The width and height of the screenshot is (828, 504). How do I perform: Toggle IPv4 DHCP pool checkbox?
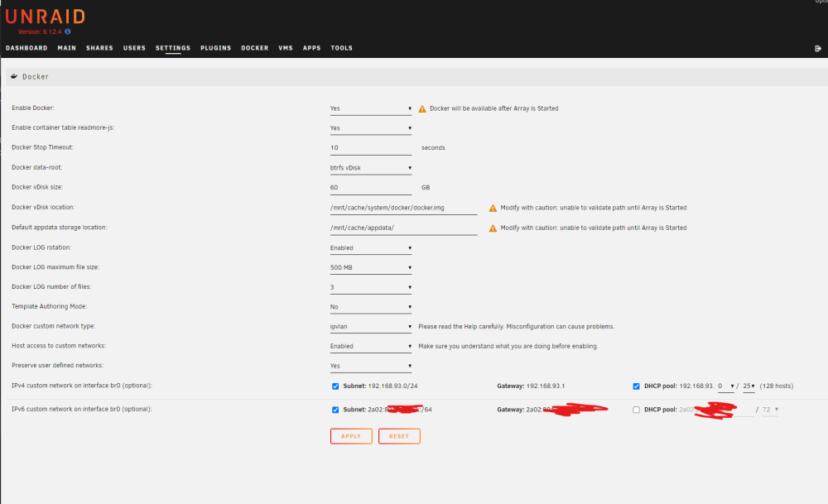click(636, 386)
